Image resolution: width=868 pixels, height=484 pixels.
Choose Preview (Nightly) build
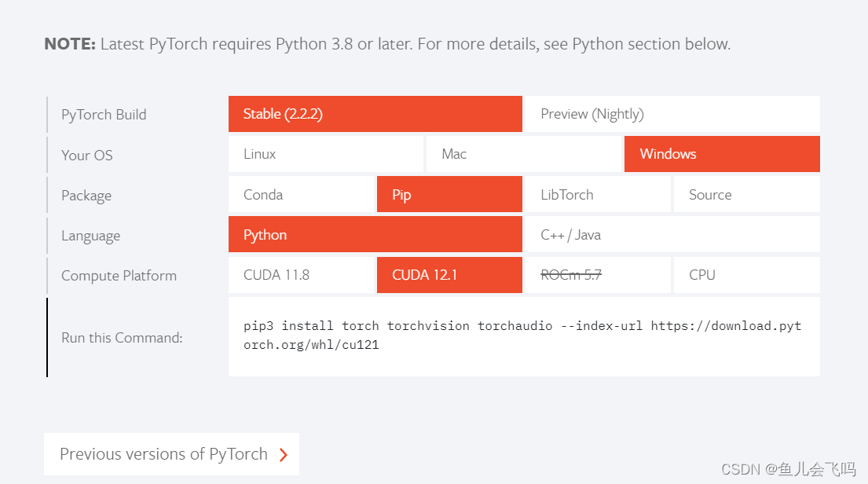[672, 114]
